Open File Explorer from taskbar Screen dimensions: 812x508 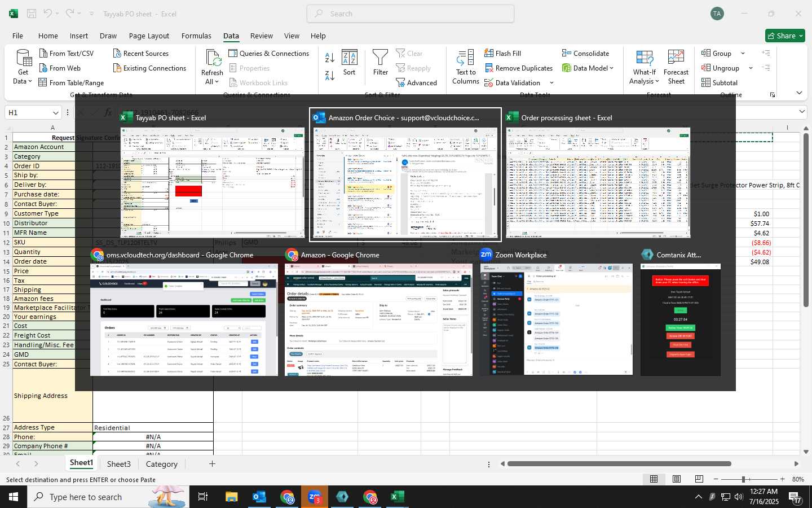pyautogui.click(x=231, y=497)
